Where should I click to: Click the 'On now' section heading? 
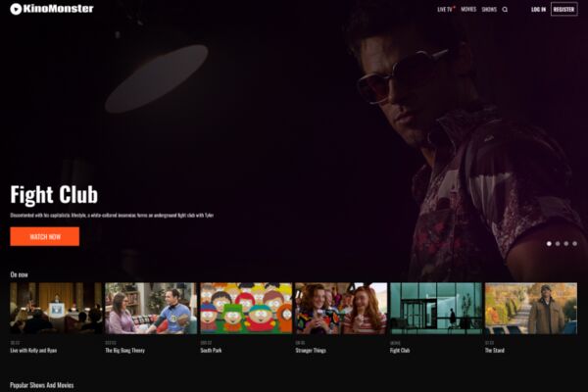coord(20,274)
